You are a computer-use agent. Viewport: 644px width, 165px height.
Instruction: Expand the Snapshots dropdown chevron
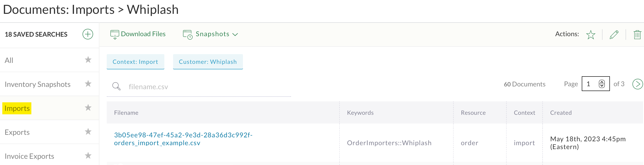pos(235,35)
